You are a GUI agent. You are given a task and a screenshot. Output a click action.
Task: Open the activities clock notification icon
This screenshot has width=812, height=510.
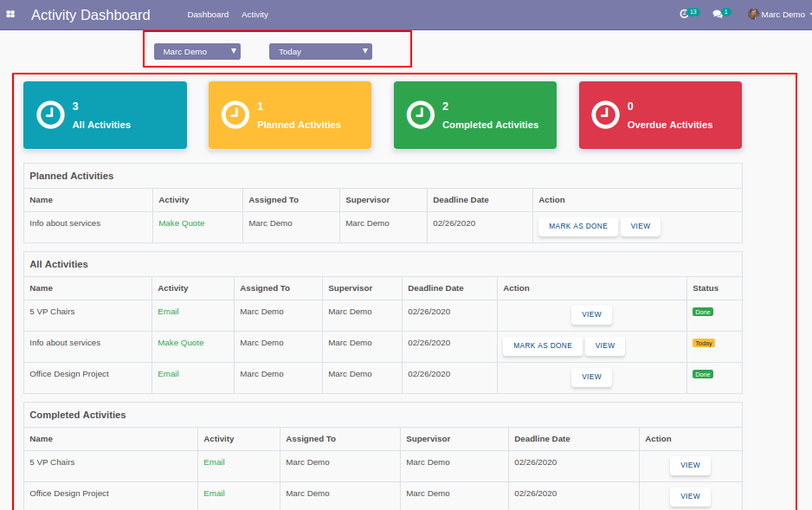[x=684, y=14]
